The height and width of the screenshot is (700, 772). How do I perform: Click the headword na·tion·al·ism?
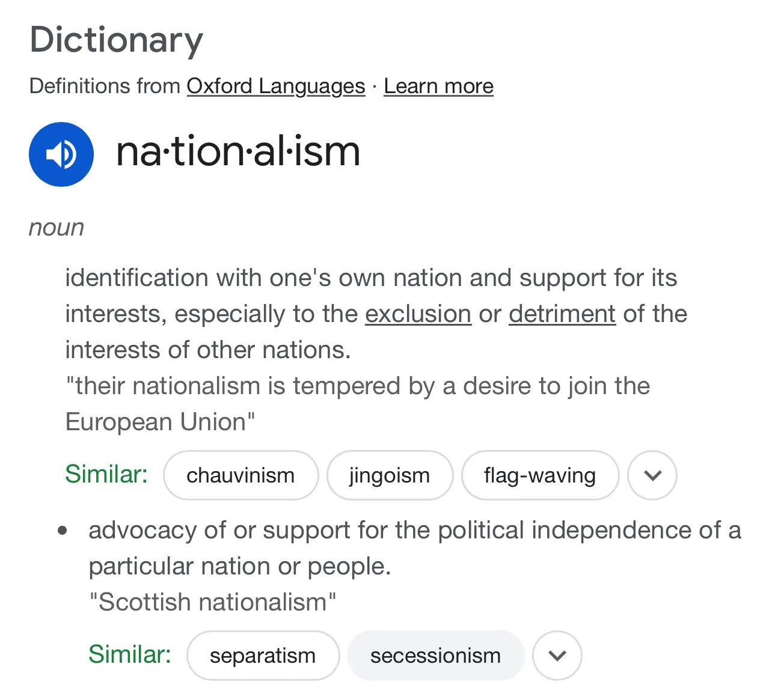point(238,151)
